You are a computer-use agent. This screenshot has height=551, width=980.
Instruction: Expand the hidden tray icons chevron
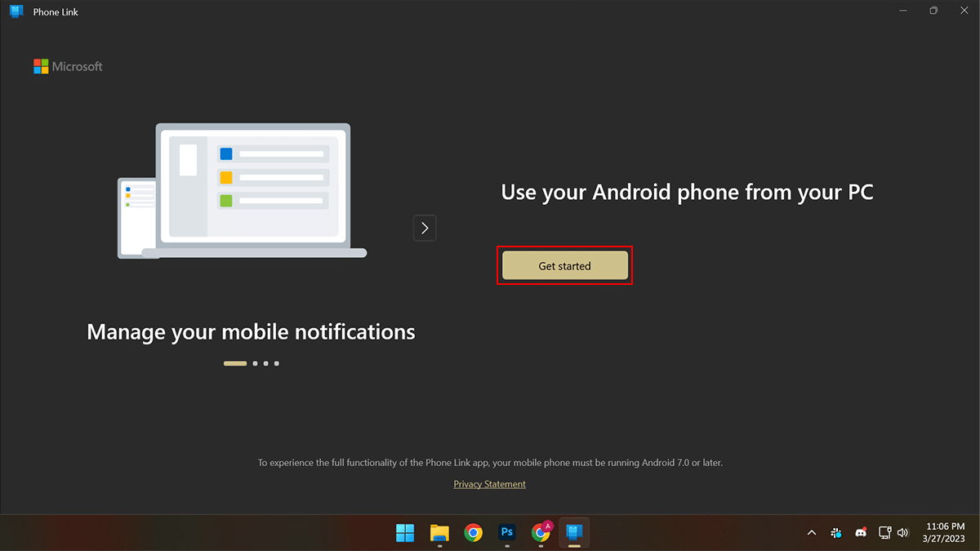pos(811,533)
